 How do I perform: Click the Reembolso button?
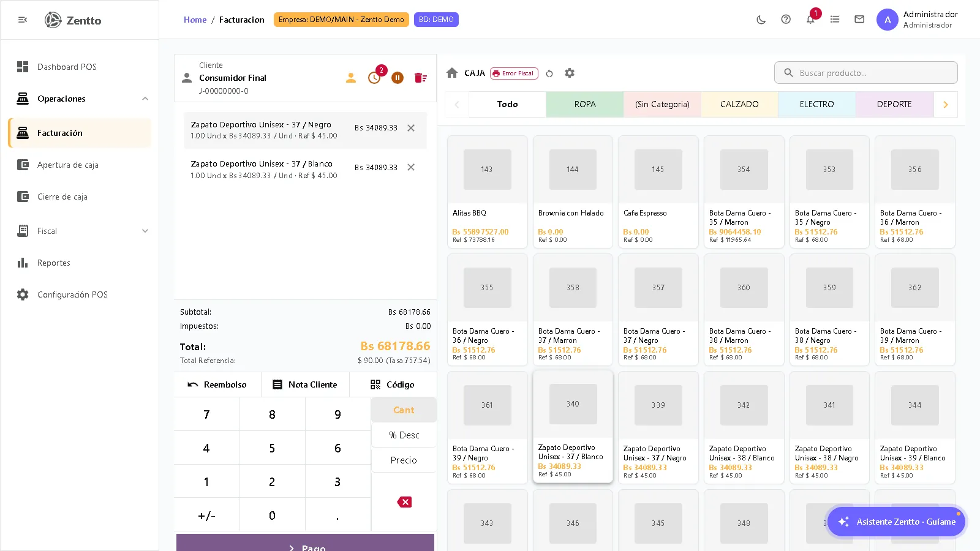point(217,384)
